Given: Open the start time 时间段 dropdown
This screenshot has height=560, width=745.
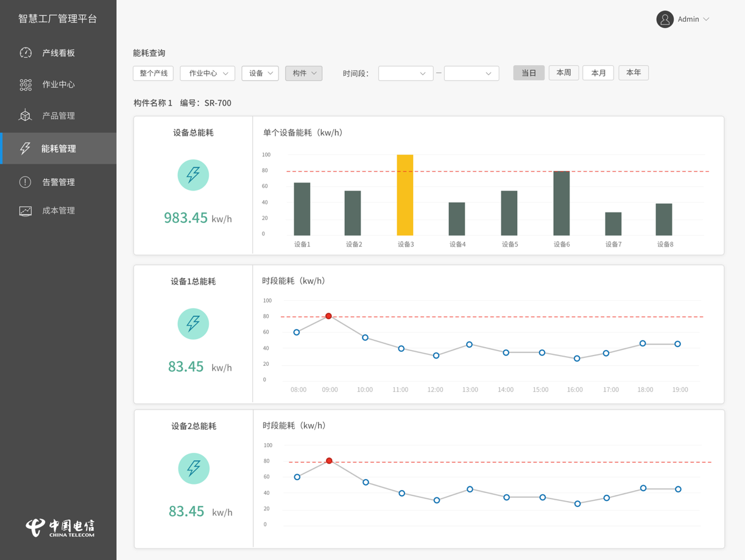Looking at the screenshot, I should pyautogui.click(x=406, y=74).
